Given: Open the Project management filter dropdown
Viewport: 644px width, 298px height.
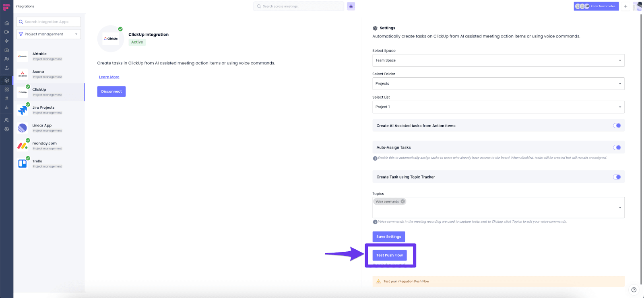Looking at the screenshot, I should click(x=48, y=34).
